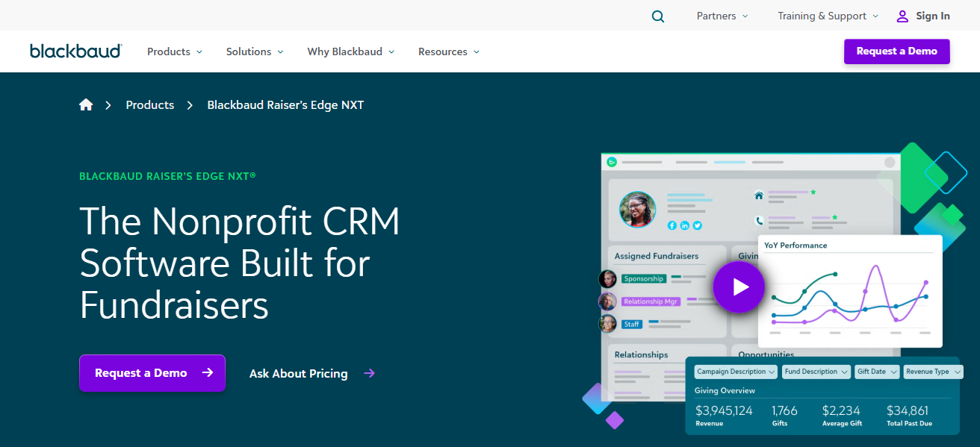Click the Facebook icon in the profile mockup

tap(672, 225)
